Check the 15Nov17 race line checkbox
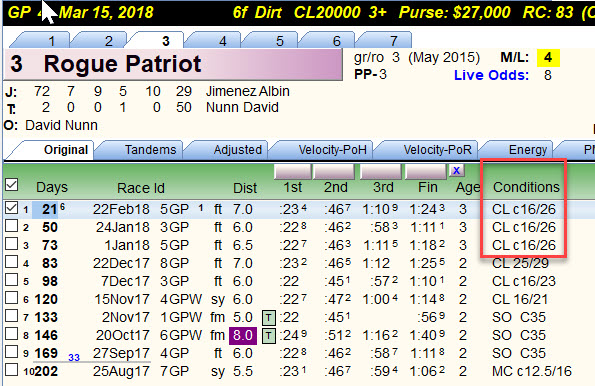This screenshot has height=386, width=595. [x=11, y=298]
